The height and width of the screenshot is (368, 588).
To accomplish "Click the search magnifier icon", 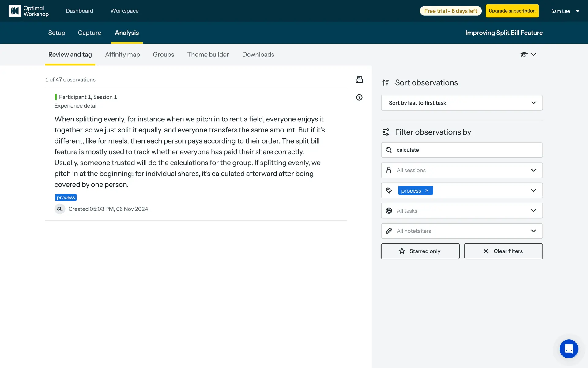I will (389, 150).
